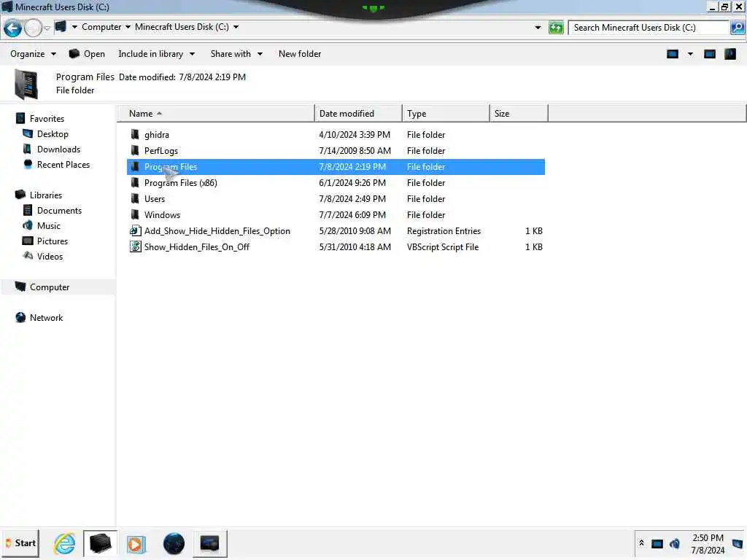Show hidden tray icons arrow
Screen dimensions: 747x560
coord(641,543)
